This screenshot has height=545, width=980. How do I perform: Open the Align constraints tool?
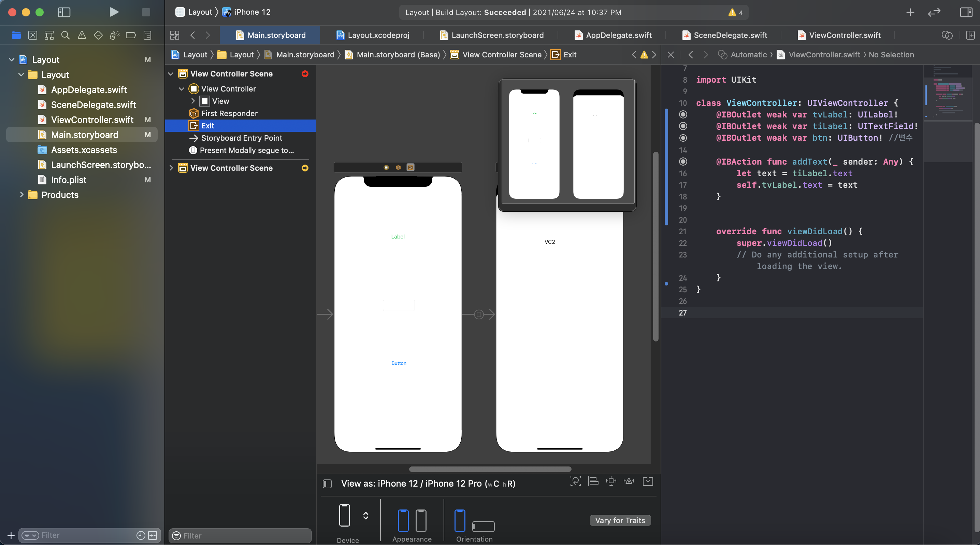click(x=593, y=481)
